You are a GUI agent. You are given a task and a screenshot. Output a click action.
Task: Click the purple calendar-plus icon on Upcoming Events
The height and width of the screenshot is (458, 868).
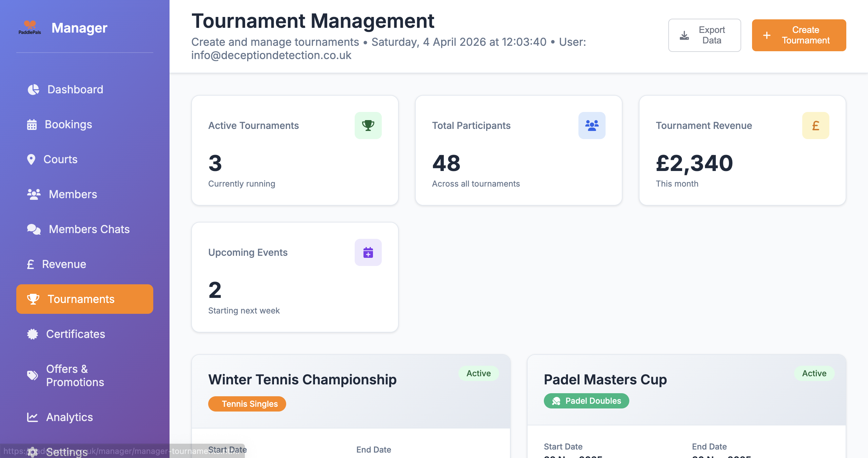(368, 252)
